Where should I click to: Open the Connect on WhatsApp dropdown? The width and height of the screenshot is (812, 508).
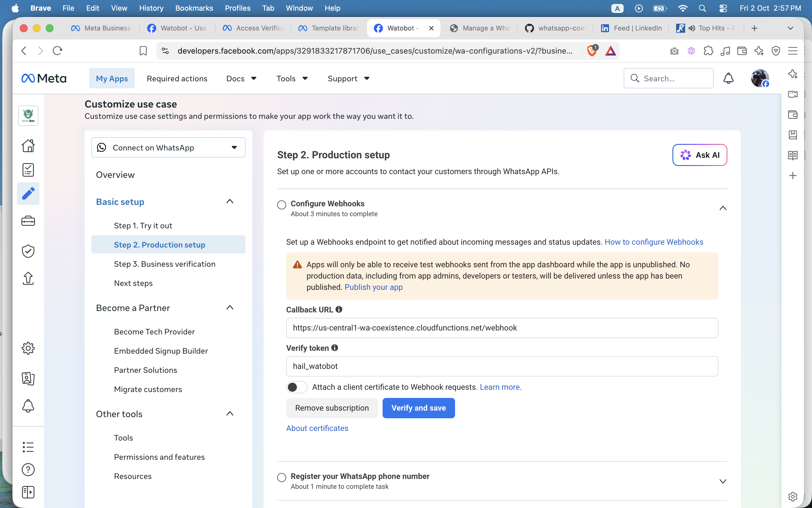(x=168, y=147)
